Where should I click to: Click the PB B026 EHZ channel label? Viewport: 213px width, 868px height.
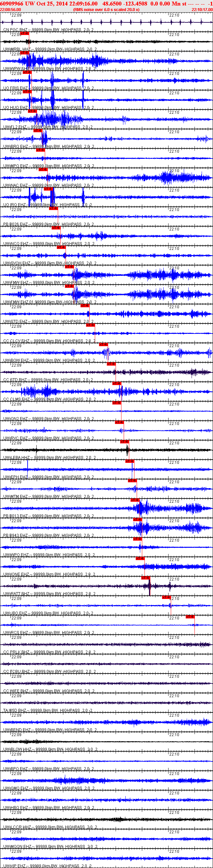pos(16,224)
